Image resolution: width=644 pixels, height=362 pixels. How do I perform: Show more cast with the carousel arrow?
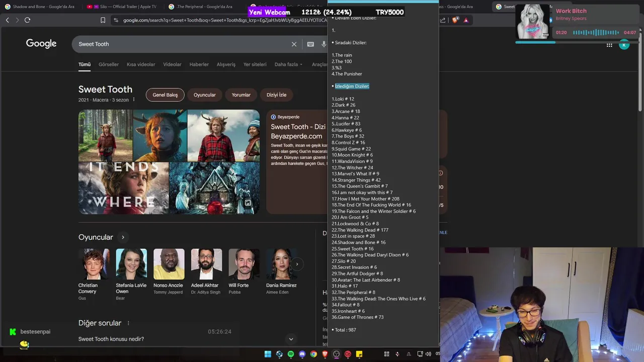click(x=297, y=264)
